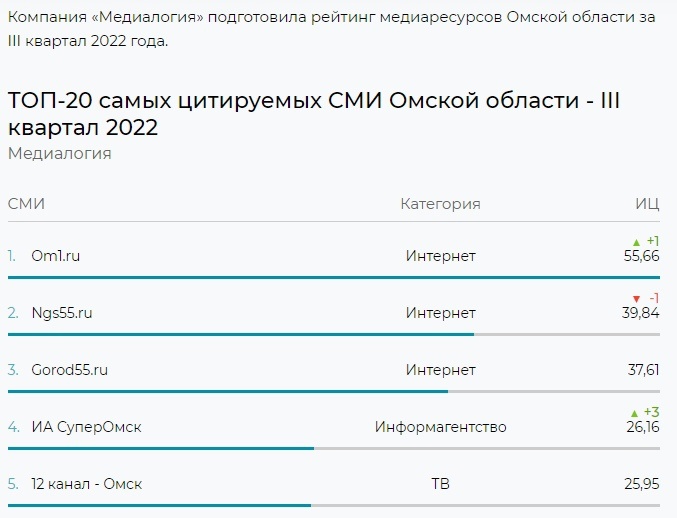Click the Информагентство category label
Screen dimensions: 677x518
tap(440, 427)
